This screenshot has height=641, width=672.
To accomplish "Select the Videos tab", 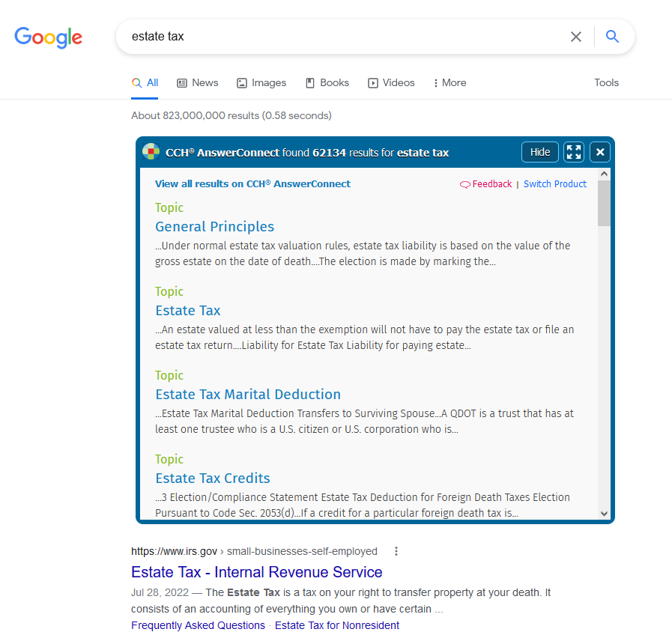I will click(391, 83).
